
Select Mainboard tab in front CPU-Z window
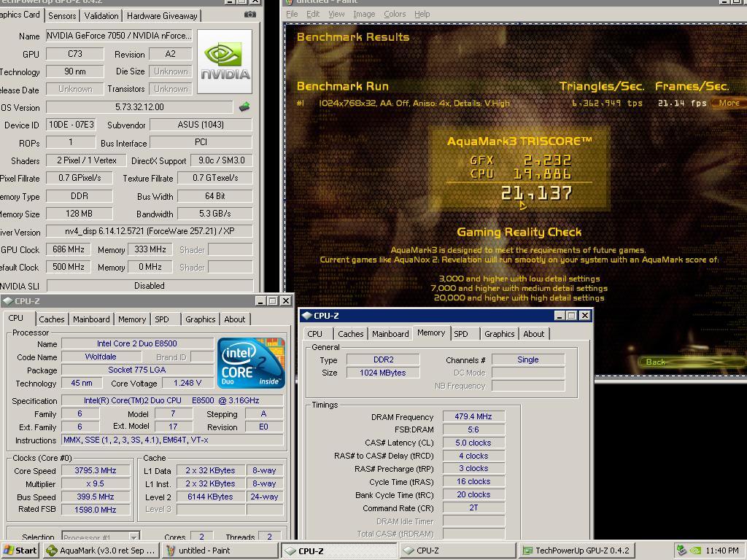click(390, 334)
